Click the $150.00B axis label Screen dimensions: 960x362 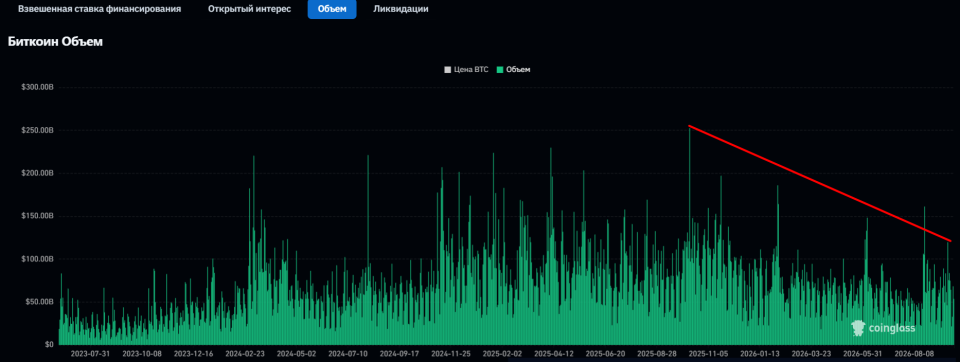pyautogui.click(x=38, y=216)
